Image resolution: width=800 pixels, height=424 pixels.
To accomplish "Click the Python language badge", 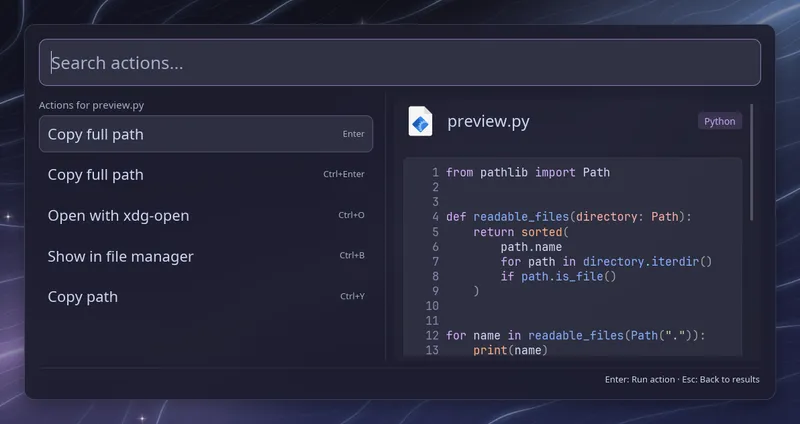I will 719,121.
